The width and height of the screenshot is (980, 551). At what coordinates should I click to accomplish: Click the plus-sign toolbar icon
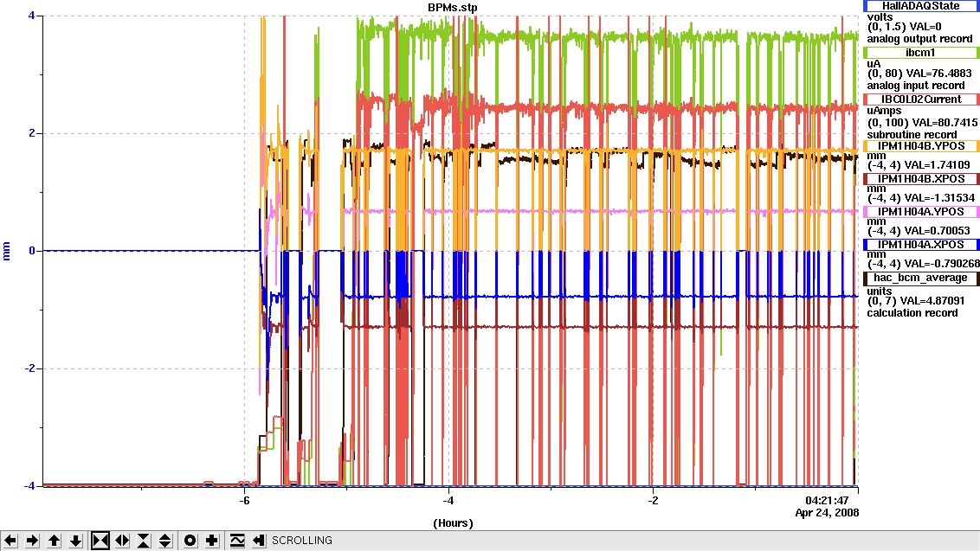pyautogui.click(x=212, y=541)
